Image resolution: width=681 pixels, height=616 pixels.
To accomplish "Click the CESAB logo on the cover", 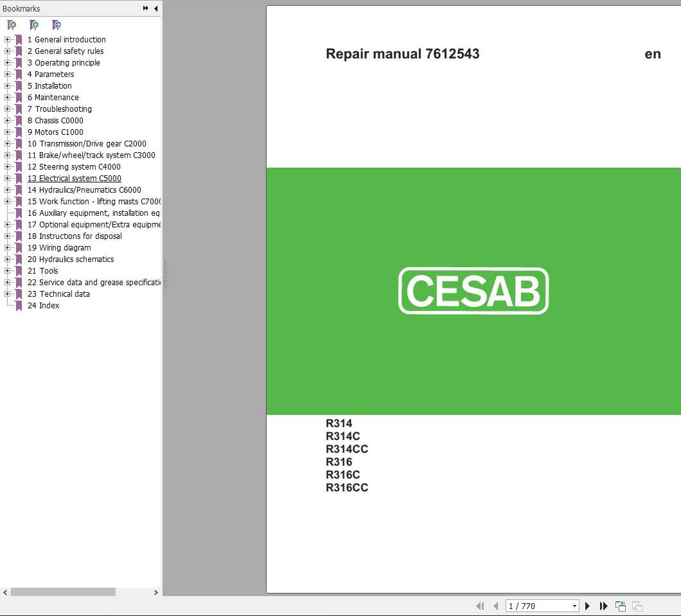I will click(473, 291).
